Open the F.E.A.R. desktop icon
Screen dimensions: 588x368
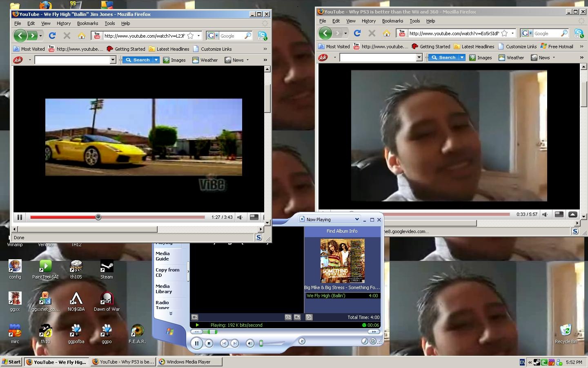[x=137, y=334]
